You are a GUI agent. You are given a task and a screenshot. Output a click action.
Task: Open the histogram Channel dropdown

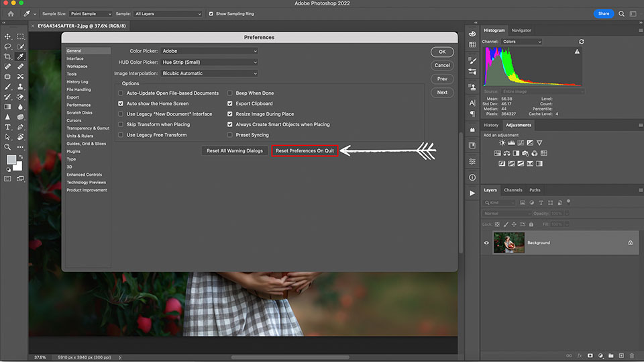click(522, 42)
